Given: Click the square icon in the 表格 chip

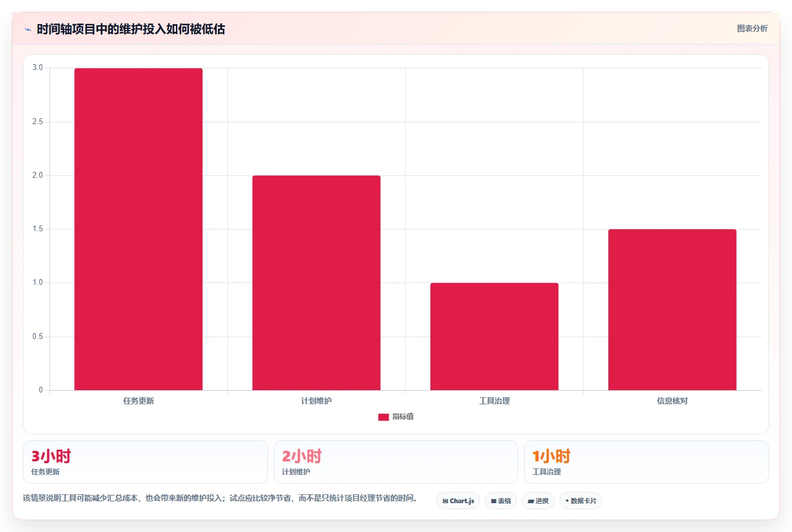Looking at the screenshot, I should (x=493, y=501).
